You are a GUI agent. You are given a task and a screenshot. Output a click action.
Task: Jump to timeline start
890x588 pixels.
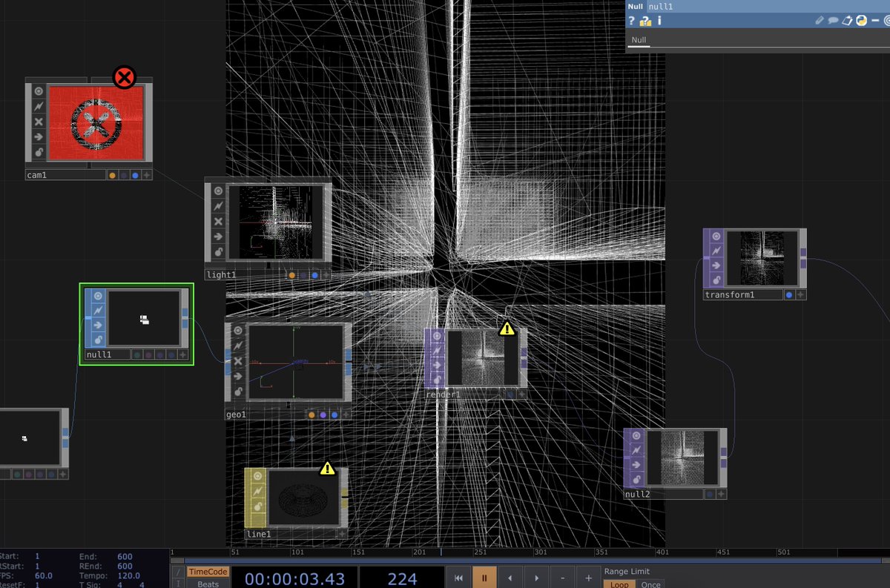[x=458, y=578]
